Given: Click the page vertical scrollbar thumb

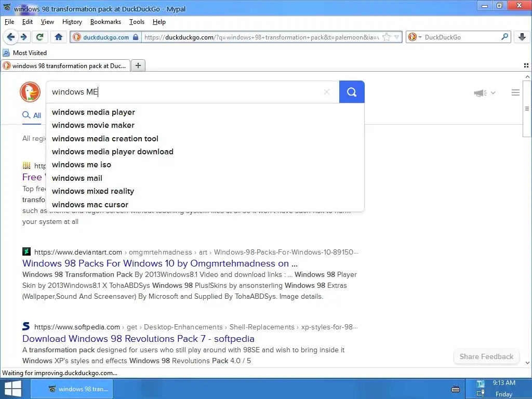Looking at the screenshot, I should click(527, 109).
